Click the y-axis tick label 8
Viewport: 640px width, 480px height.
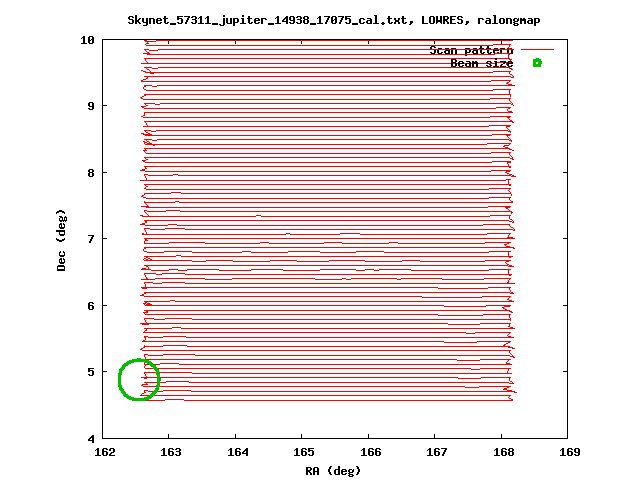pos(91,173)
